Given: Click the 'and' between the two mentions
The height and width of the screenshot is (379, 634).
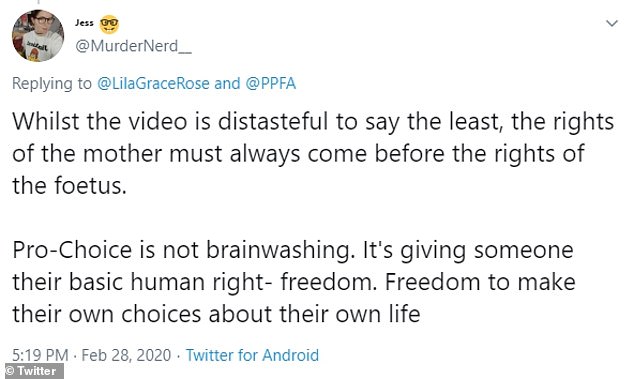Looking at the screenshot, I should (227, 84).
